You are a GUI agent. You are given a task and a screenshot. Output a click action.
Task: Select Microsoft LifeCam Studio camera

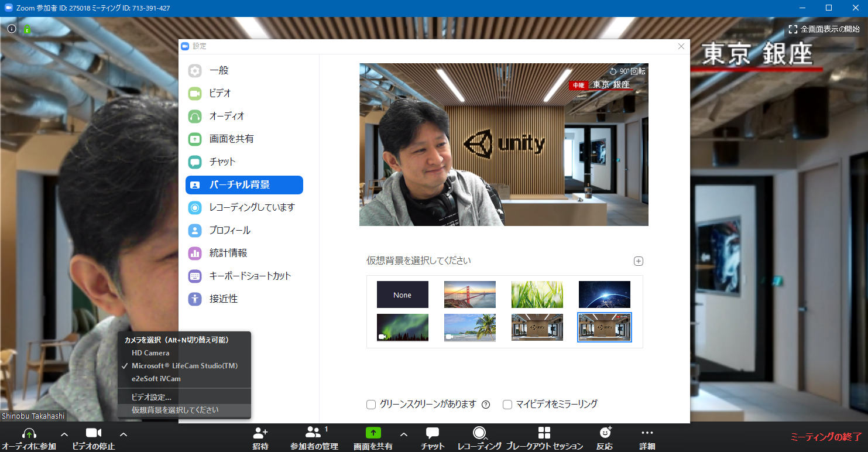184,366
